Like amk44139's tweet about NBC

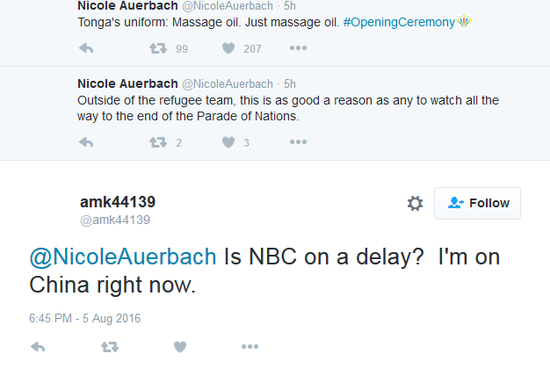coord(180,347)
